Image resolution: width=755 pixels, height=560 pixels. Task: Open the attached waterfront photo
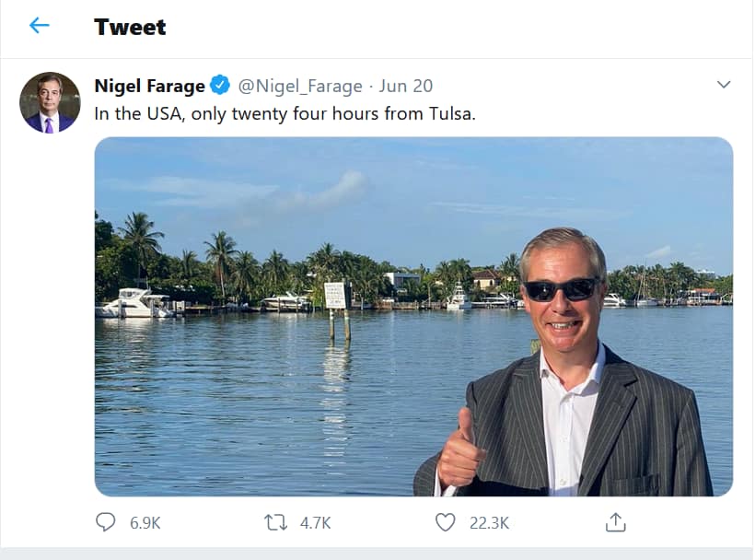pos(276,387)
